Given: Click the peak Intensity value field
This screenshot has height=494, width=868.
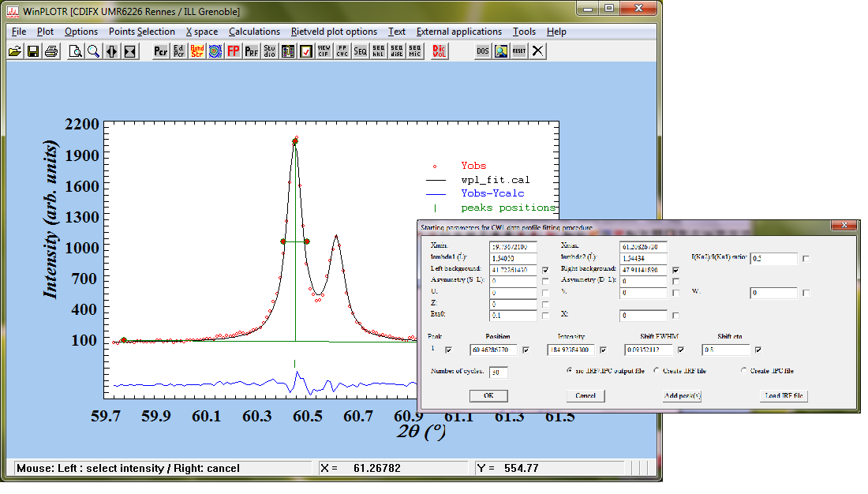Looking at the screenshot, I should [x=571, y=350].
